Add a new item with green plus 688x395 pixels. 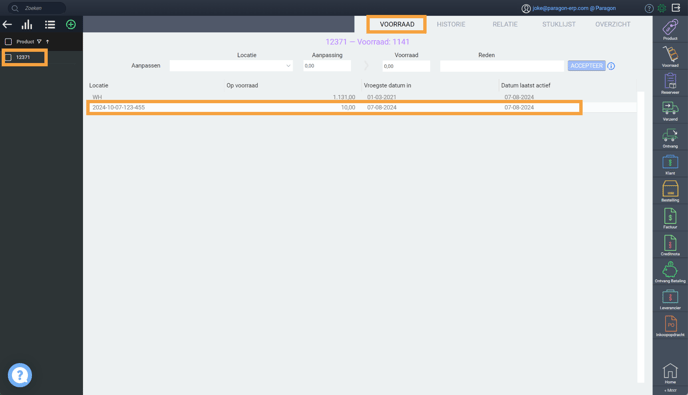71,25
